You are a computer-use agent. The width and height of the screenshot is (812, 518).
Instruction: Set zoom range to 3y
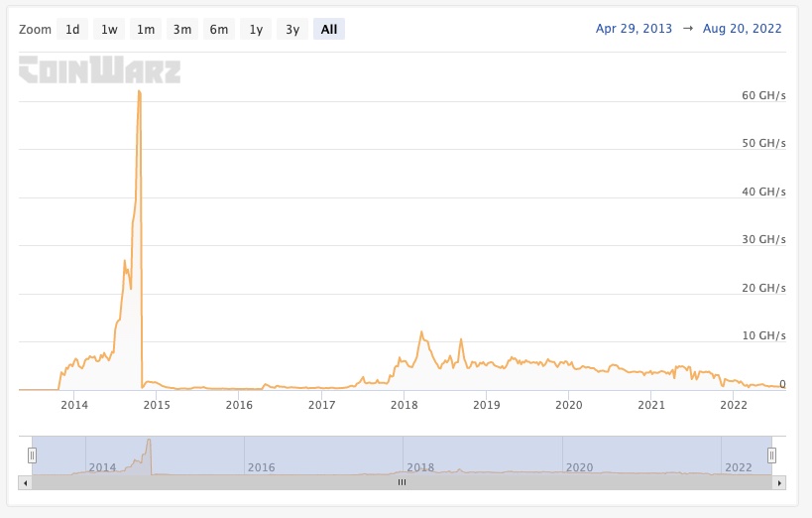(x=292, y=29)
